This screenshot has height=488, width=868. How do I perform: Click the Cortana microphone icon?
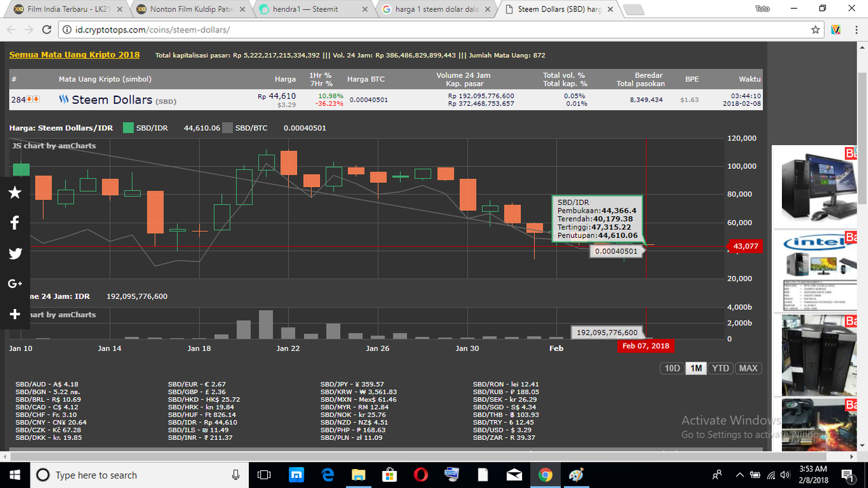tap(235, 475)
